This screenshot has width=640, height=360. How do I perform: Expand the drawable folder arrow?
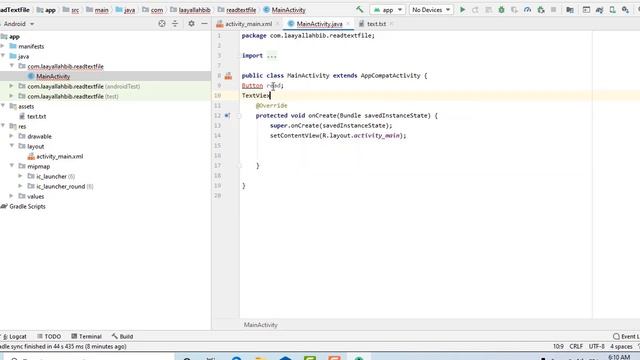pyautogui.click(x=11, y=136)
